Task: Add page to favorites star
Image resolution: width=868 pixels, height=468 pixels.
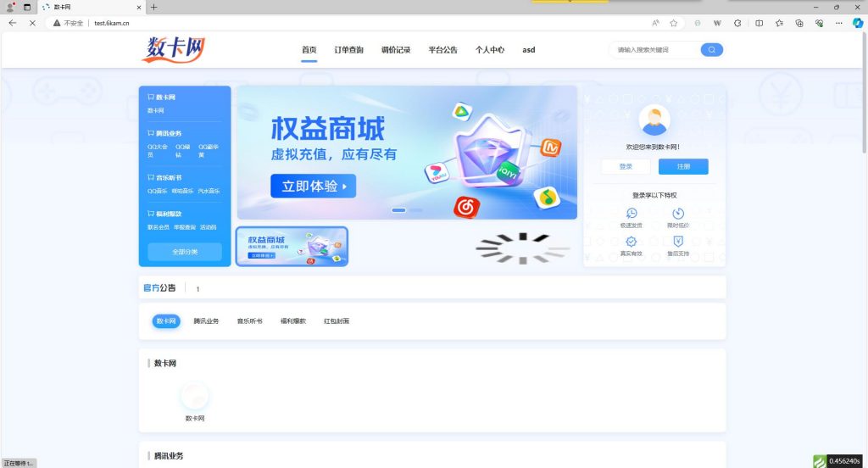Action: 674,23
